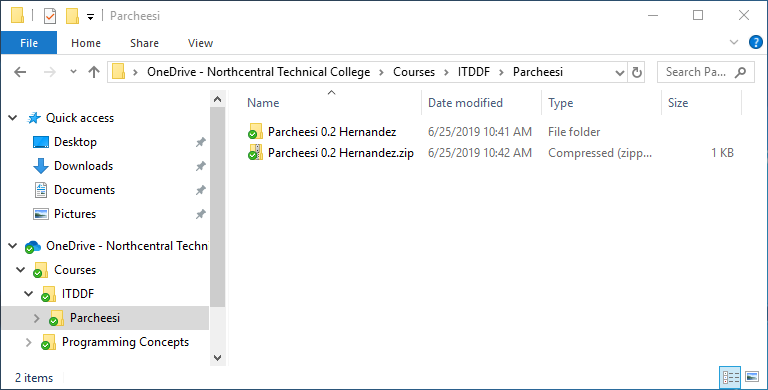
Task: Open the Share ribbon tab
Action: tap(144, 43)
